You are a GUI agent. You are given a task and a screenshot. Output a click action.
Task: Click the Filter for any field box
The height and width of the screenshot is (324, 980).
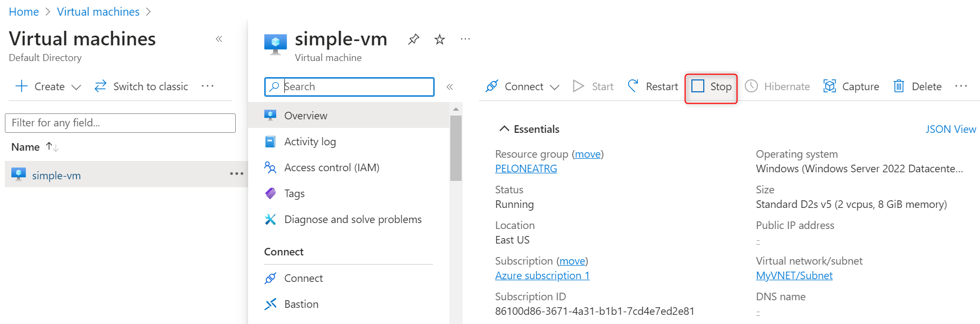[120, 123]
